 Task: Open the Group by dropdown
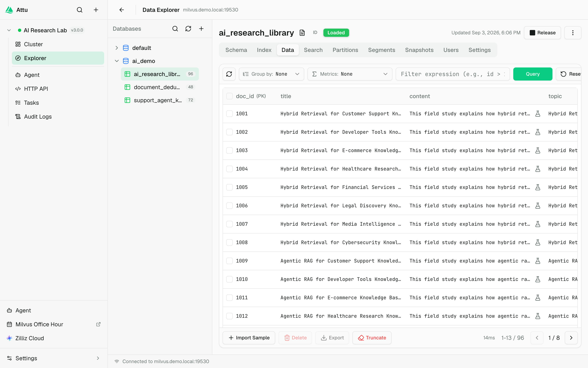pos(271,74)
